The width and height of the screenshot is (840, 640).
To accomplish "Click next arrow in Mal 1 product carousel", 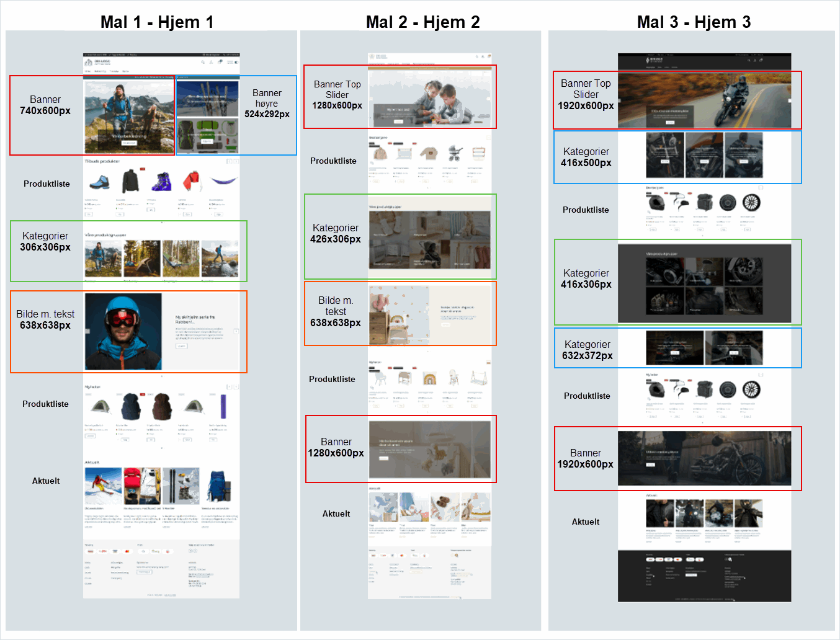I will [236, 161].
